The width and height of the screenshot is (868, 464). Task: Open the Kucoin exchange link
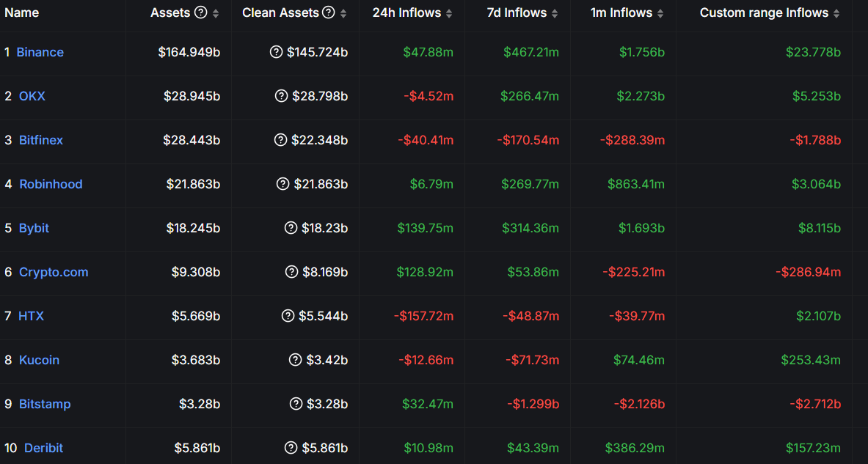point(40,360)
